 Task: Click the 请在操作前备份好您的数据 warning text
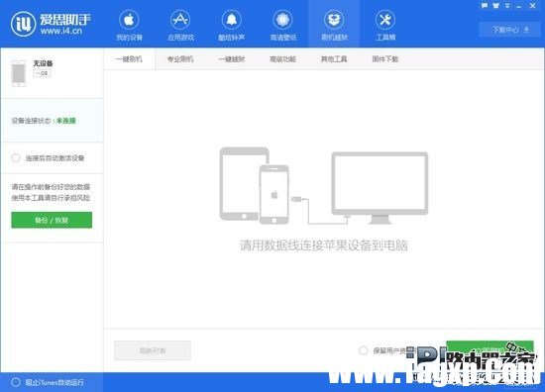pyautogui.click(x=51, y=187)
